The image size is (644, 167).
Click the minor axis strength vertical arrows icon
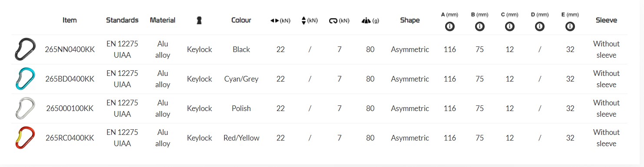tap(304, 20)
